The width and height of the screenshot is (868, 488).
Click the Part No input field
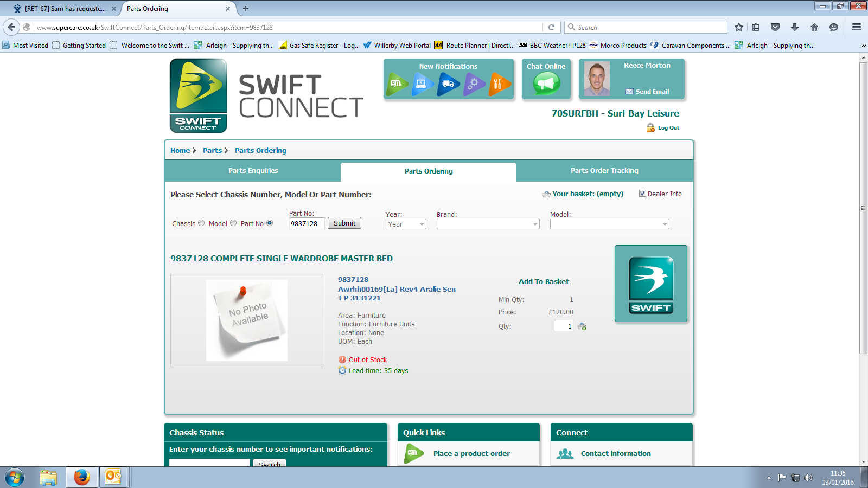tap(307, 223)
